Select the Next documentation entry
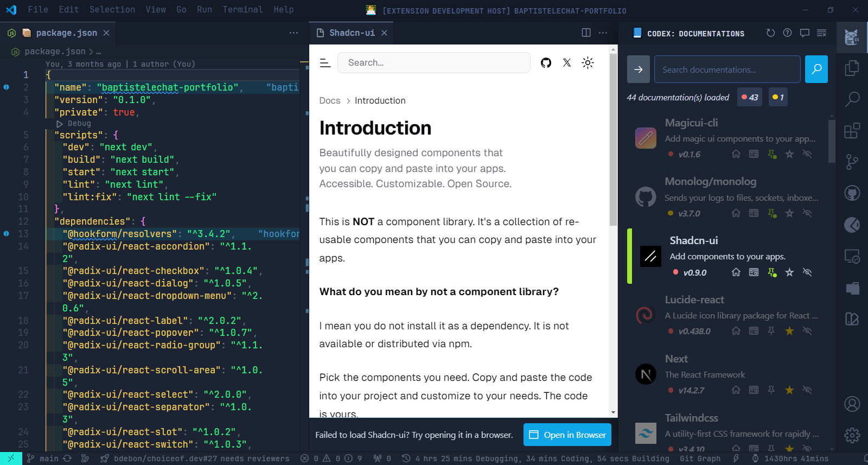868x465 pixels. [727, 374]
